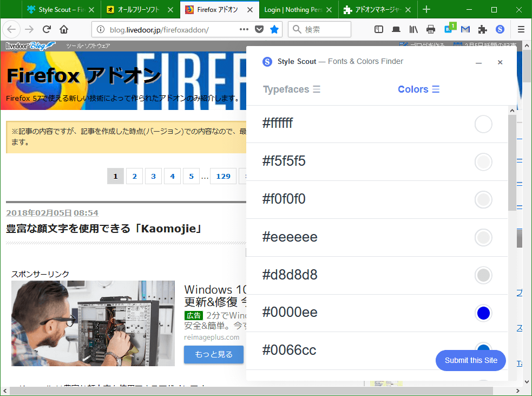Toggle the bookmark star for this page
The width and height of the screenshot is (532, 396).
(274, 30)
